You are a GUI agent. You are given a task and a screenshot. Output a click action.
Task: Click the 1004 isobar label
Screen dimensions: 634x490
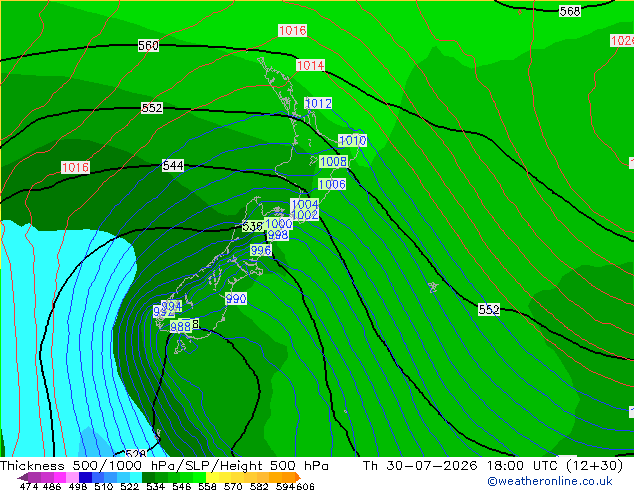(304, 204)
